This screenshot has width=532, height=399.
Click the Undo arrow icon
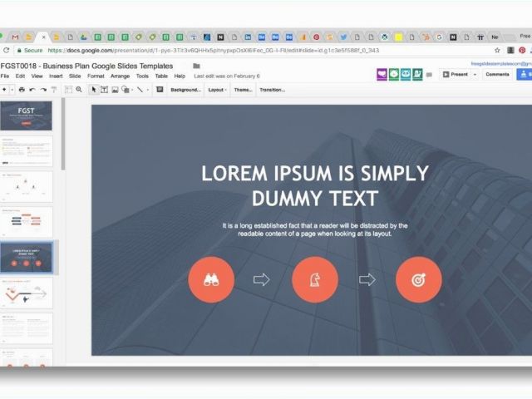click(32, 89)
